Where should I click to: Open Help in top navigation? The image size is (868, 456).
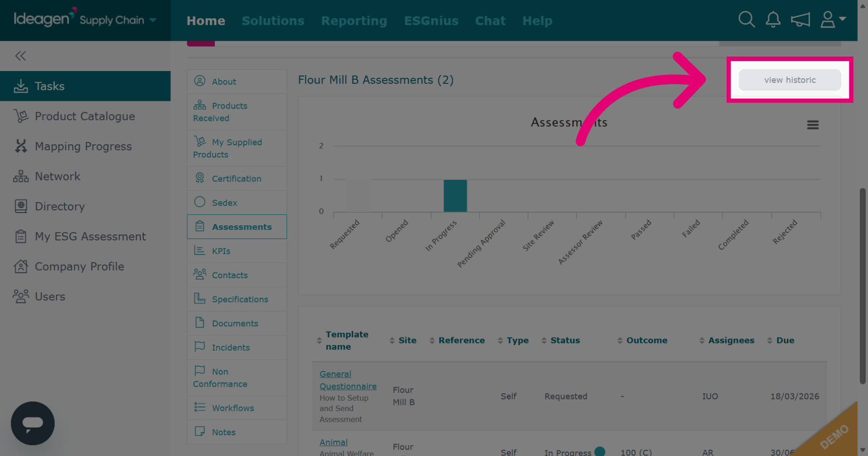[x=537, y=21]
